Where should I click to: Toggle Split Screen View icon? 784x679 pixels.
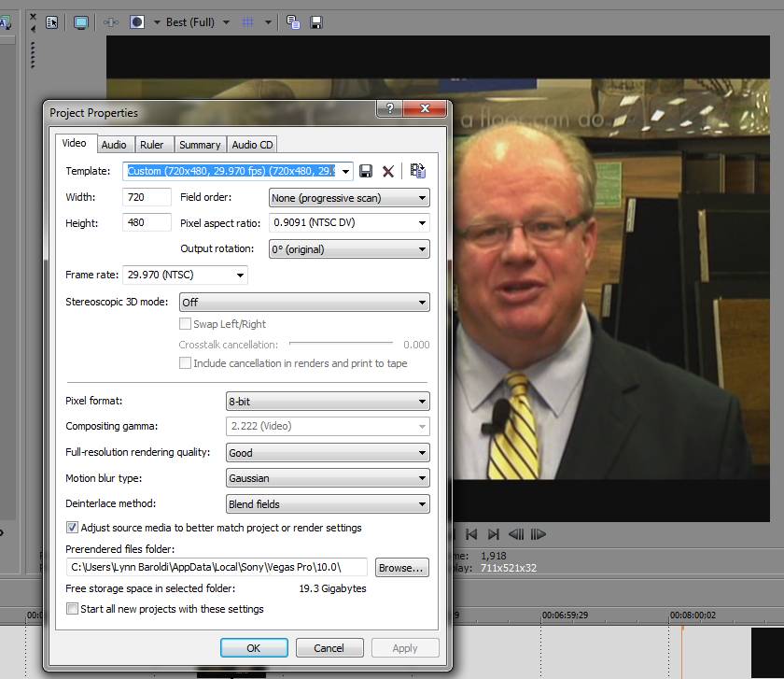137,22
